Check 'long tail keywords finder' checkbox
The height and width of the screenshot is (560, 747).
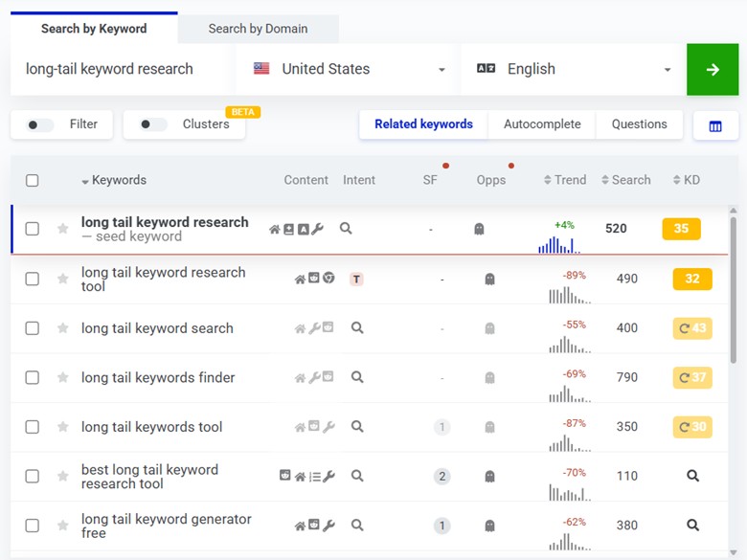[32, 377]
